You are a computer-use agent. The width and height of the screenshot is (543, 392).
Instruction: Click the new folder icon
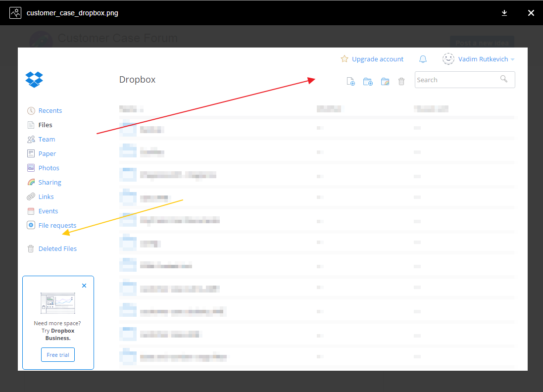(368, 82)
